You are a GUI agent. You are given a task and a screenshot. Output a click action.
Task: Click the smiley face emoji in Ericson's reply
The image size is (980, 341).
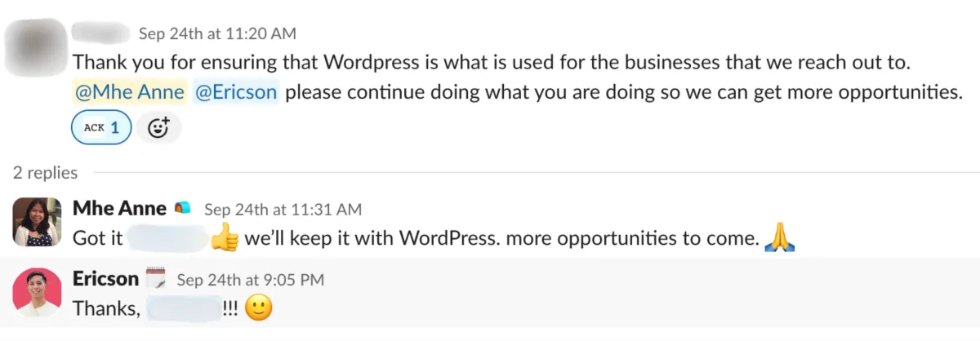[258, 309]
